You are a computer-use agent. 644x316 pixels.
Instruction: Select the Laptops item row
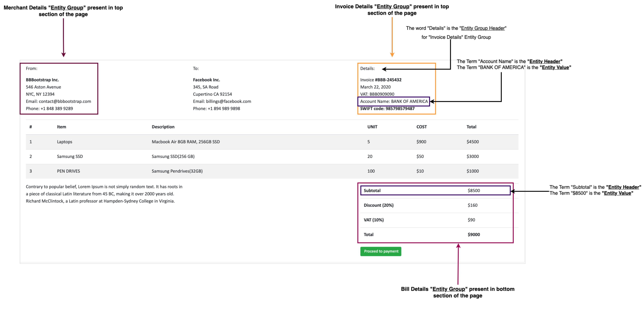click(x=65, y=142)
